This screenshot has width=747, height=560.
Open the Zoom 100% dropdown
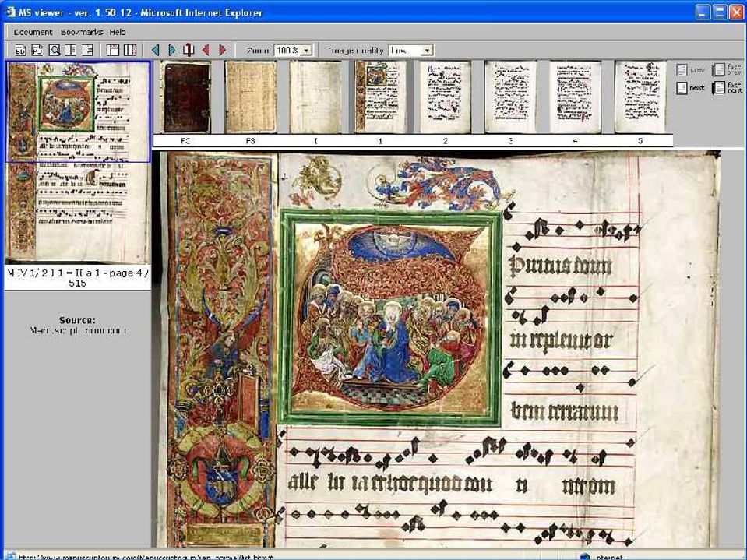coord(294,50)
